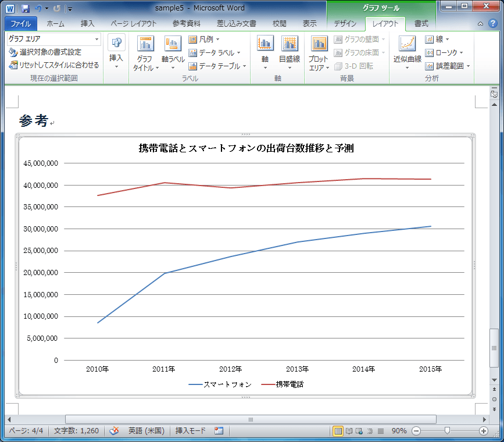
Task: Click the Word application icon in title bar
Action: pos(10,8)
